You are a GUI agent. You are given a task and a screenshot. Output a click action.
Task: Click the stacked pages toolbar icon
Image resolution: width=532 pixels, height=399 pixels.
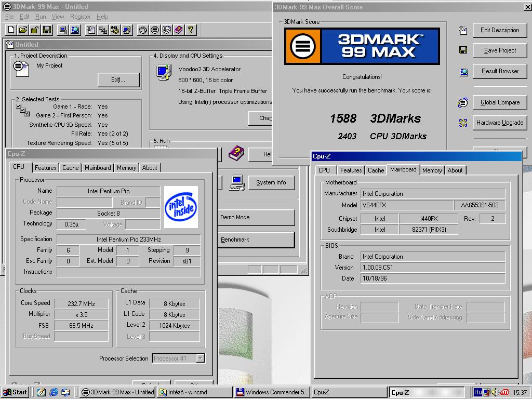pos(167,30)
